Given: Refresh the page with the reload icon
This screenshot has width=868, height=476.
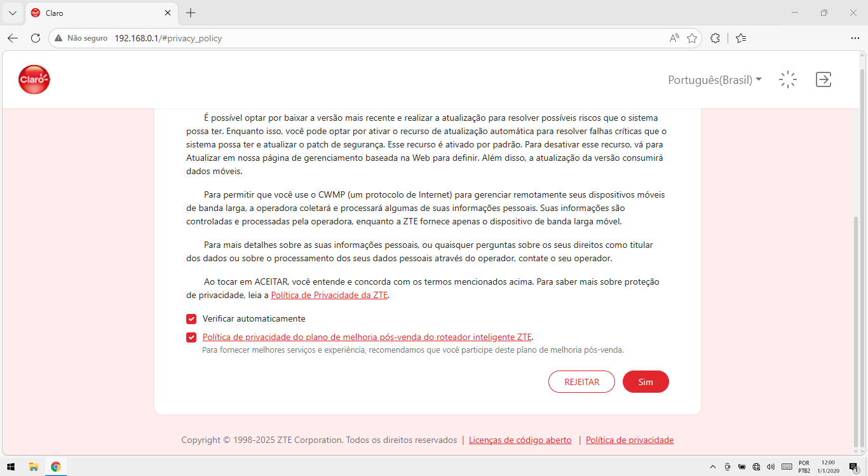Looking at the screenshot, I should coord(36,38).
